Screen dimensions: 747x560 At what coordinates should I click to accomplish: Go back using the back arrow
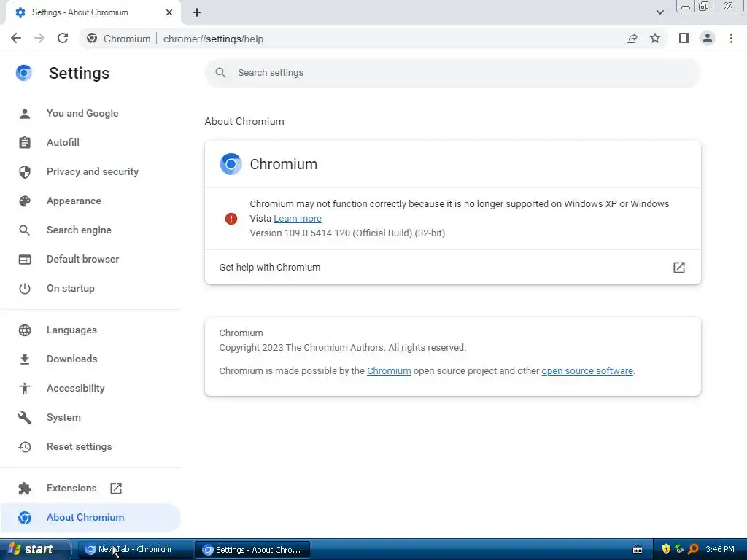[16, 39]
